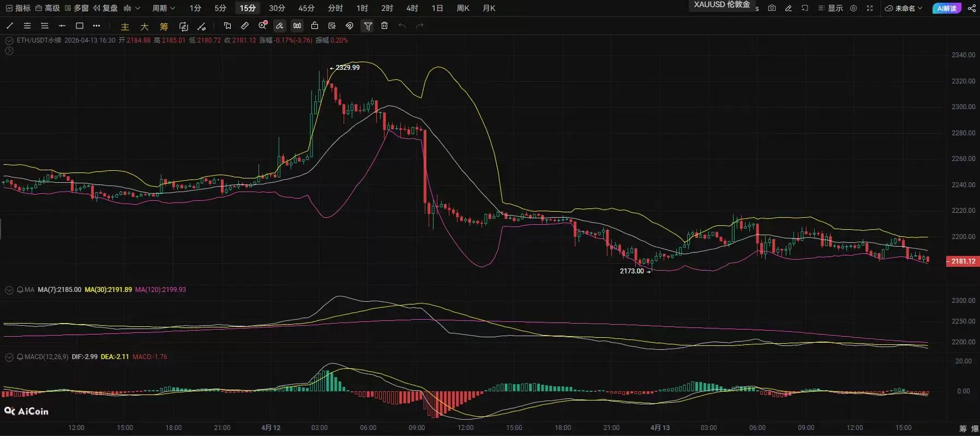Screen dimensions: 980x436
Task: Click the chart sync/rotate icon
Action: click(184, 26)
